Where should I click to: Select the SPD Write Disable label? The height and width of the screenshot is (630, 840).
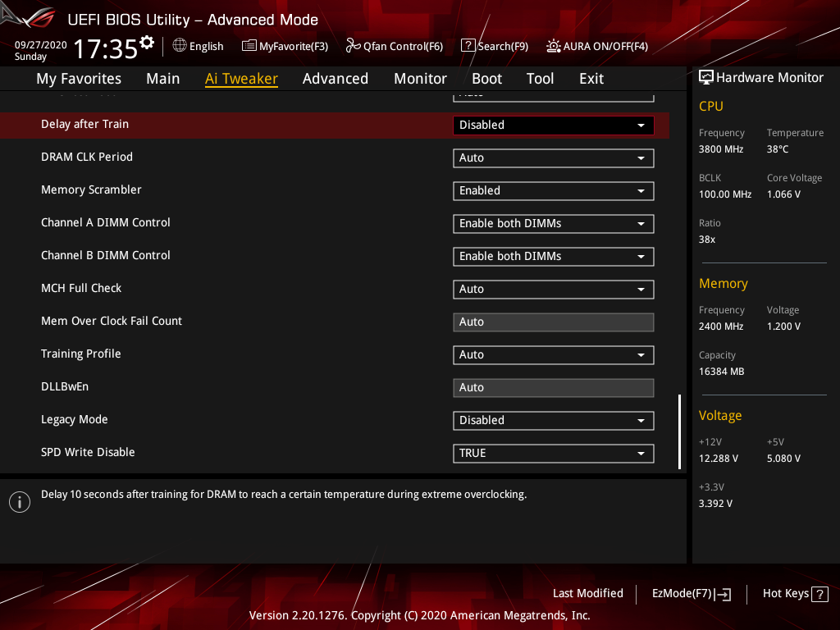tap(88, 452)
